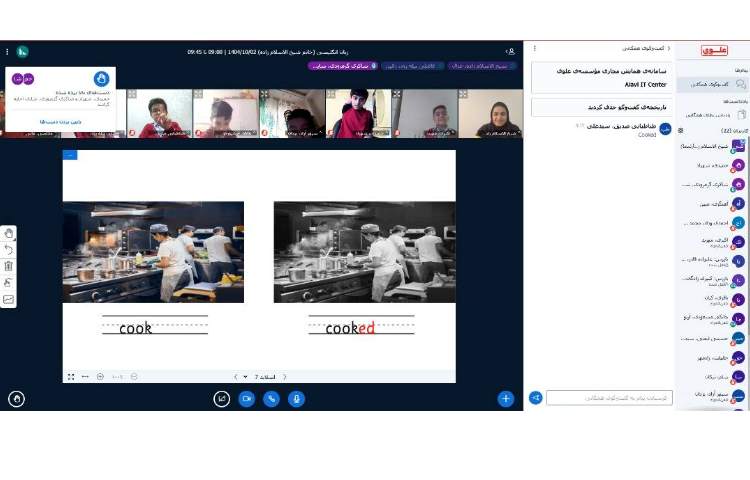Viewport: 750px width, 480px height.
Task: Mute the microphone in the bottom toolbar
Action: [296, 398]
